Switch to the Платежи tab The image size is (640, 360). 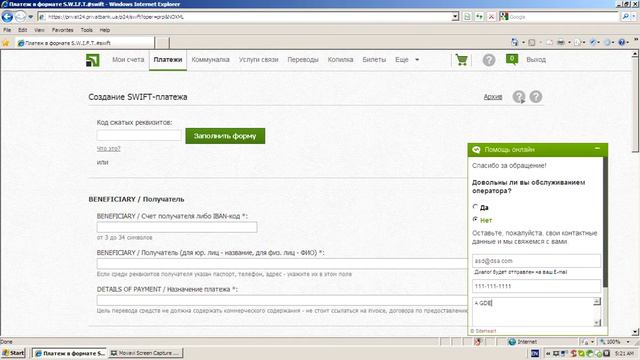(x=168, y=60)
